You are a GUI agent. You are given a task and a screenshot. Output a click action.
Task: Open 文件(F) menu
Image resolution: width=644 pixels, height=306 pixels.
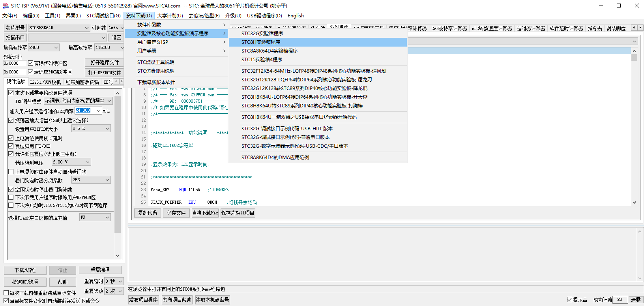click(x=10, y=16)
